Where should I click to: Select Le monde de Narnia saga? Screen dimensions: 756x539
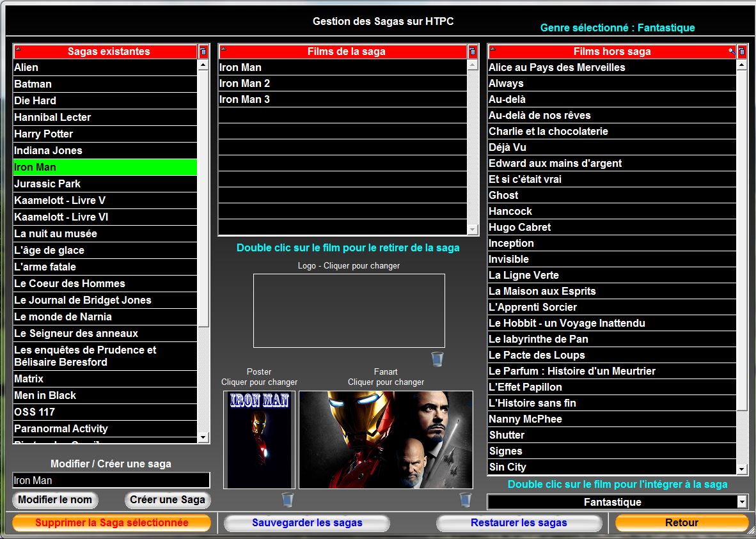[105, 316]
